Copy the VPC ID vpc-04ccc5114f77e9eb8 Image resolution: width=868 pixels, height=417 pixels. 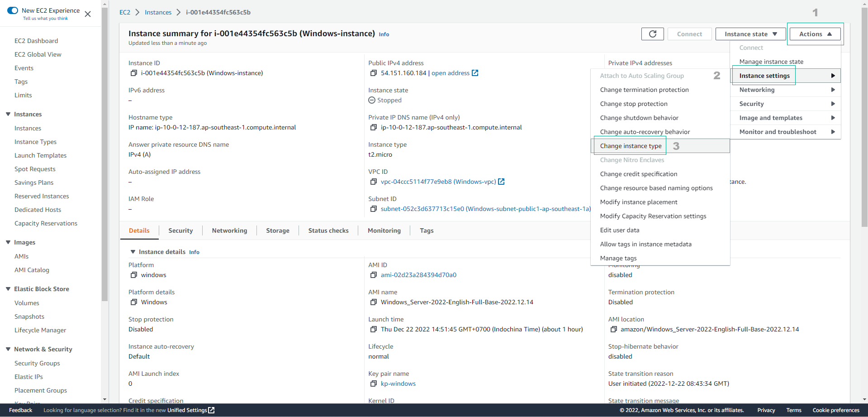coord(373,182)
